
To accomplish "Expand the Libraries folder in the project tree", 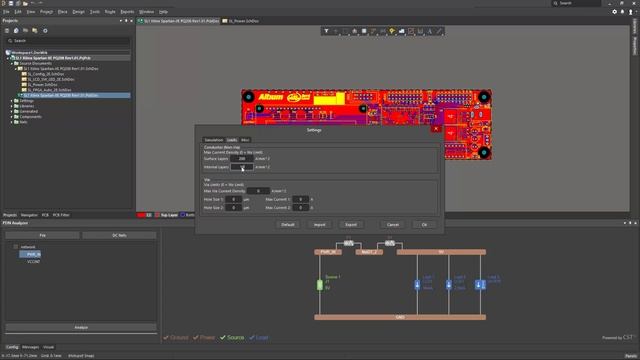I will coord(12,106).
